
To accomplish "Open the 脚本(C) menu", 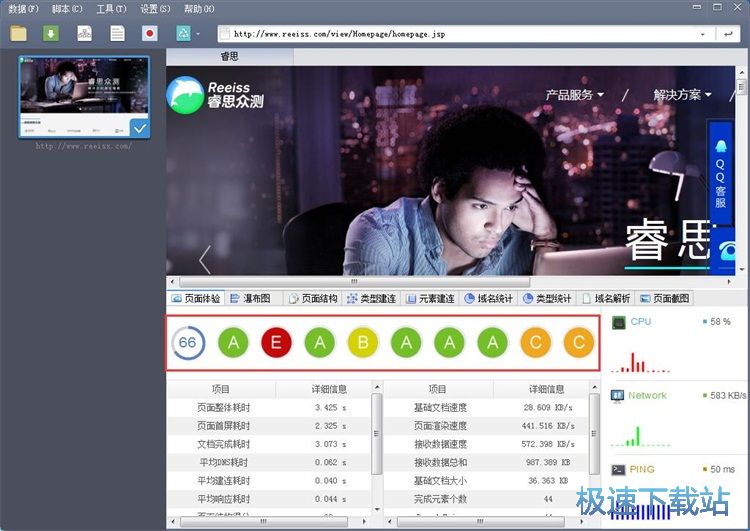I will 67,9.
